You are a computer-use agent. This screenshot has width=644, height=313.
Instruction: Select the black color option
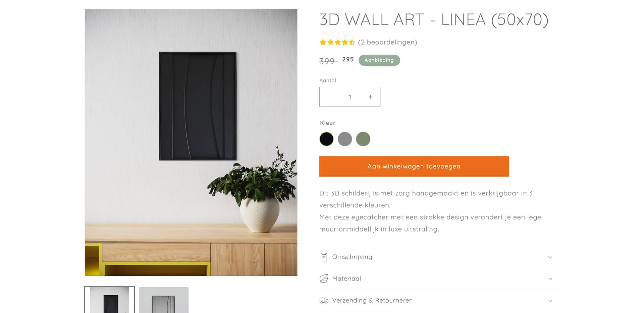click(x=326, y=139)
